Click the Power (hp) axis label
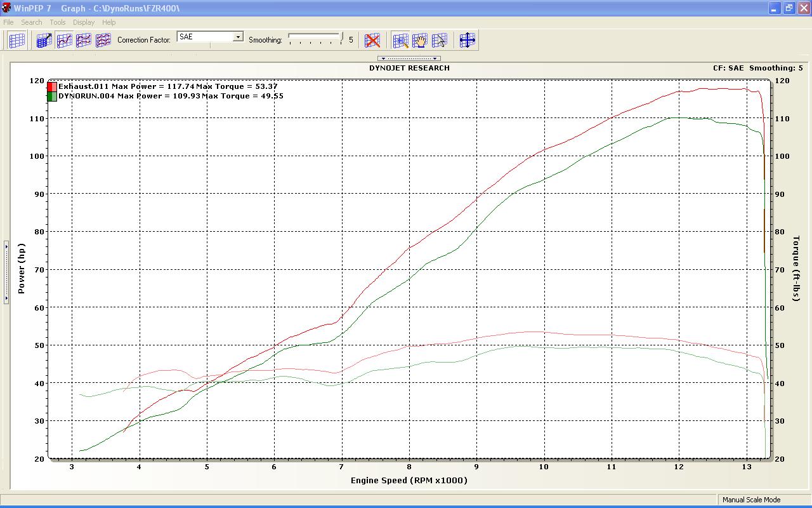The image size is (812, 508). (x=22, y=269)
